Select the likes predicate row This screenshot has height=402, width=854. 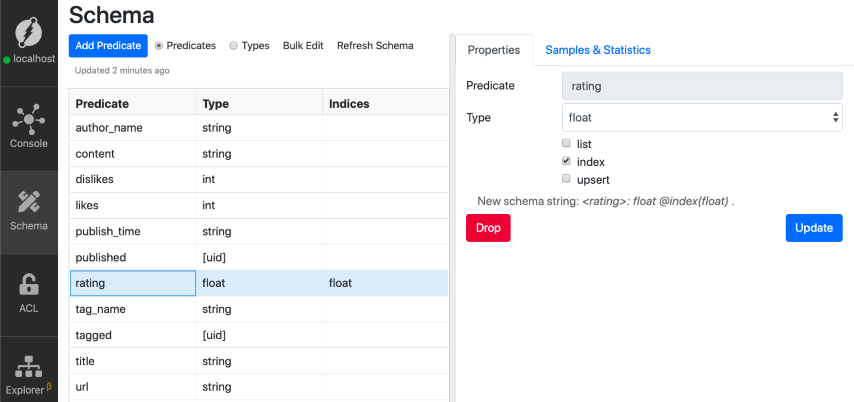(259, 205)
